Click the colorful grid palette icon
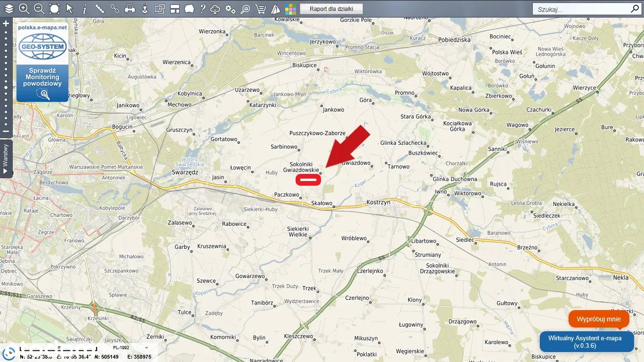644x362 pixels. (290, 9)
